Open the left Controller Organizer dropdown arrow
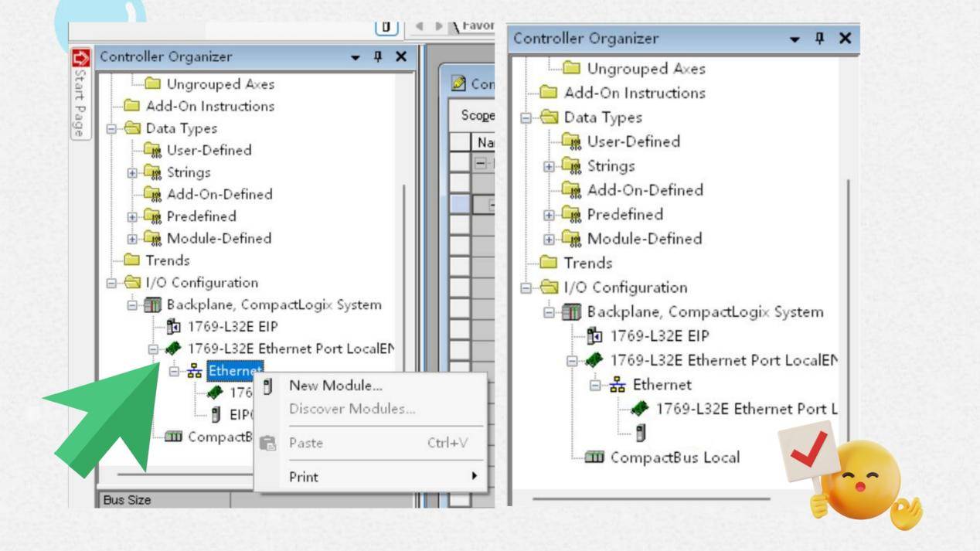Image resolution: width=980 pixels, height=551 pixels. click(x=355, y=58)
